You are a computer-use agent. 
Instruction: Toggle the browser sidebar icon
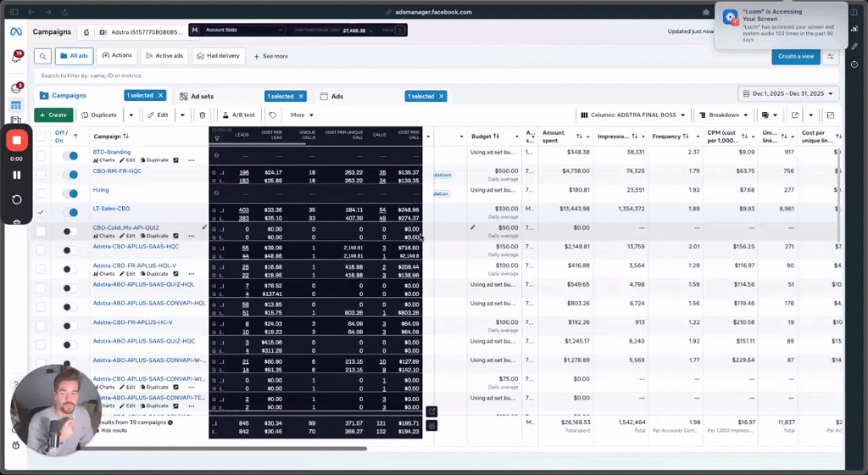tap(14, 12)
